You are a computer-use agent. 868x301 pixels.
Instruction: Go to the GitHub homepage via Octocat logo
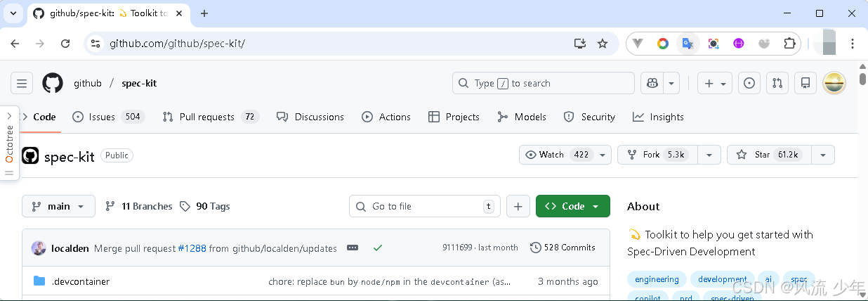point(53,83)
